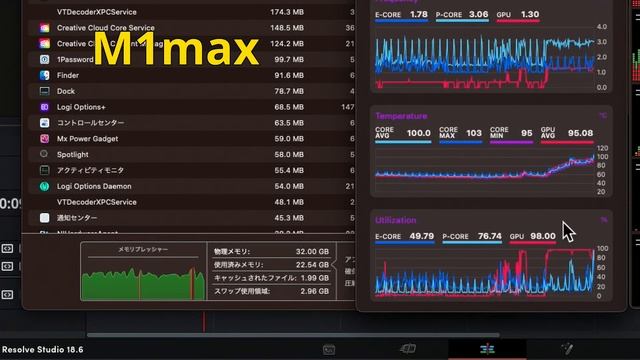The height and width of the screenshot is (360, 640).
Task: Click the Creative Cloud Core Service icon
Action: (44, 28)
